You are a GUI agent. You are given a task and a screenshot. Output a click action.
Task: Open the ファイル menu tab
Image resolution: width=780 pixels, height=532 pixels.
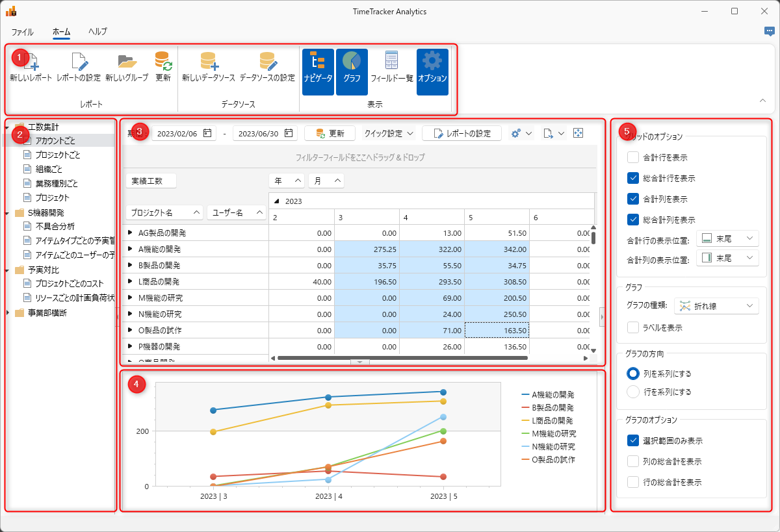(22, 31)
